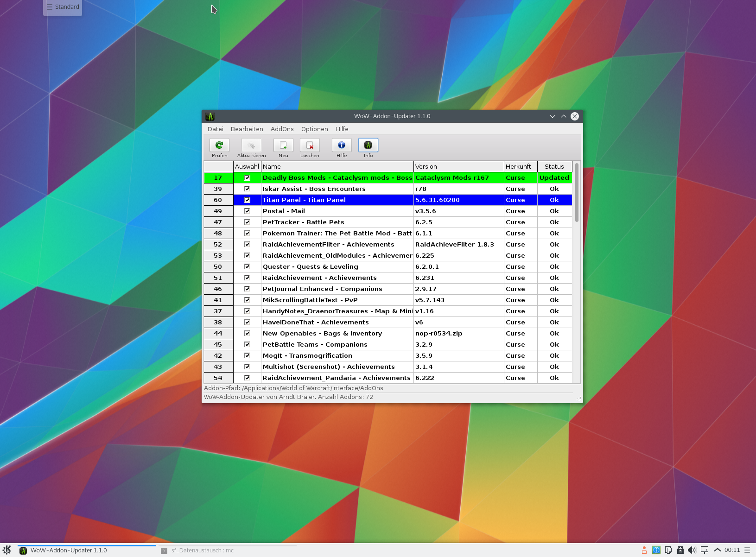The height and width of the screenshot is (557, 756).
Task: Sort by Version column header
Action: click(x=458, y=166)
